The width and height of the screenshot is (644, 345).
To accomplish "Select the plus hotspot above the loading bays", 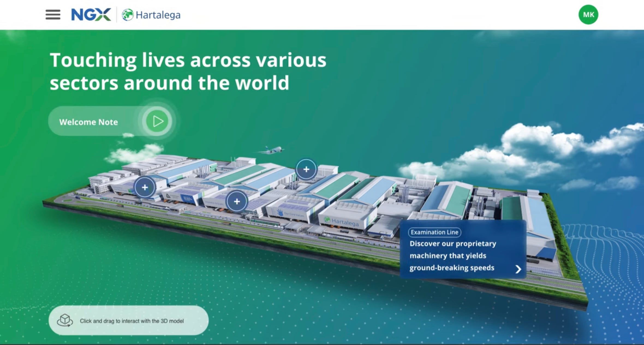I will point(237,201).
